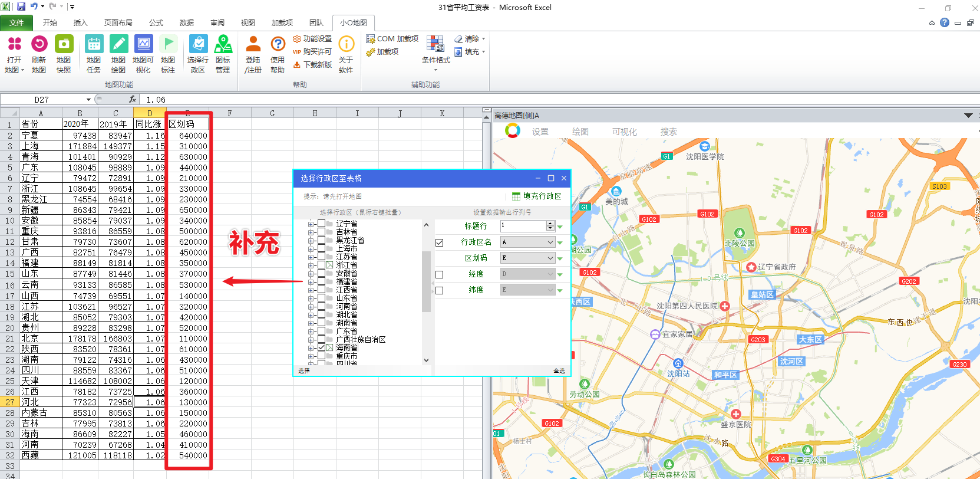The image size is (980, 479).
Task: Click green arrow beside 标题行 field
Action: [560, 227]
